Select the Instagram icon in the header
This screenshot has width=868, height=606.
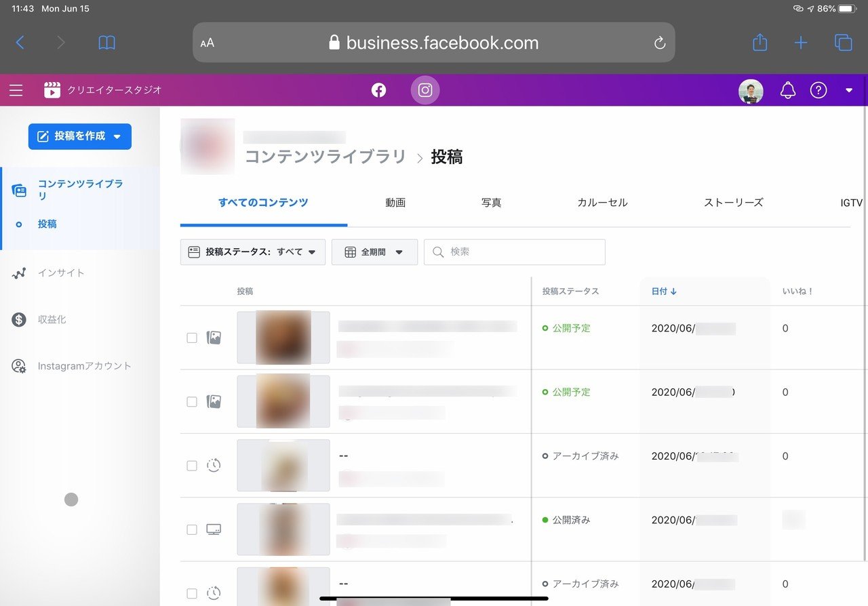(425, 89)
